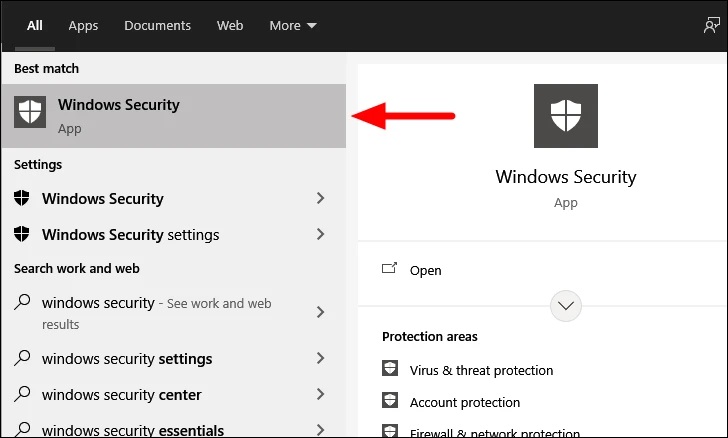Click shield icon beside Windows Security settings
Screen dimensions: 728x438
click(21, 234)
